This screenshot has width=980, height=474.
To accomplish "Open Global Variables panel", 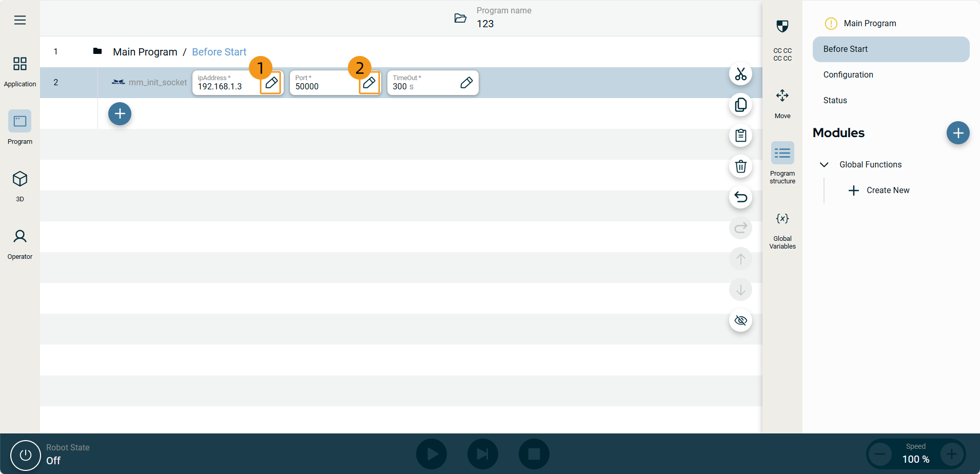I will click(782, 231).
